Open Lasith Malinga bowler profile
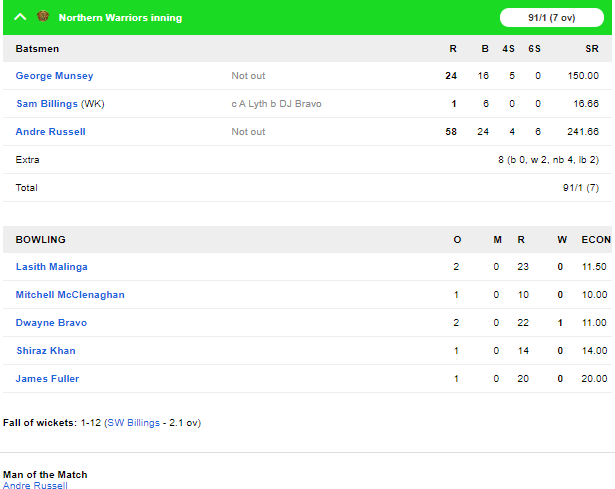The height and width of the screenshot is (489, 615). tap(51, 267)
